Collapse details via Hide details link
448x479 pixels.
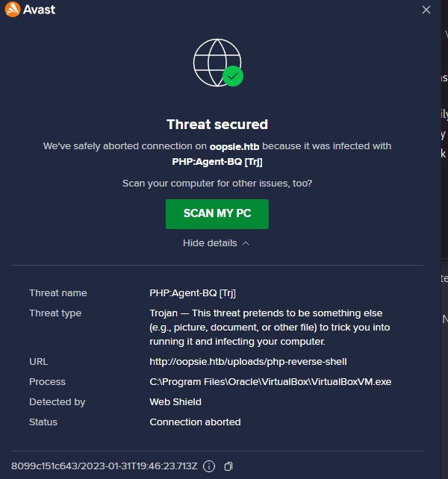[x=210, y=243]
